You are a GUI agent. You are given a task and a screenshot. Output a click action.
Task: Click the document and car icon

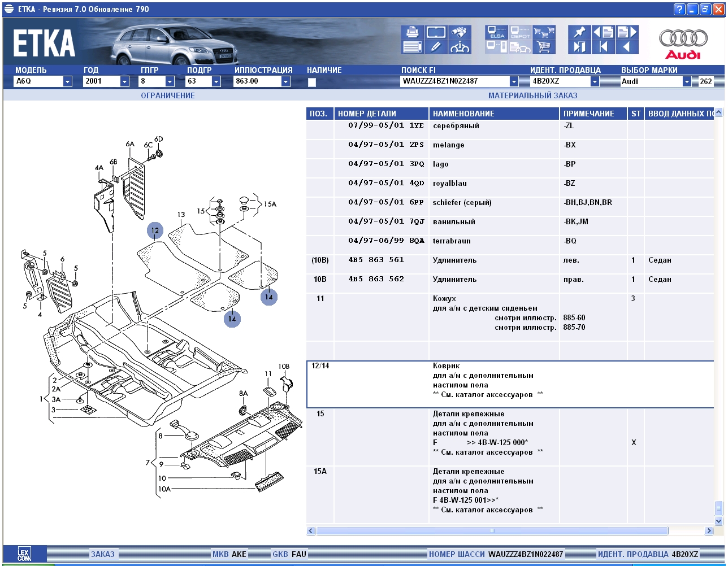pos(520,47)
